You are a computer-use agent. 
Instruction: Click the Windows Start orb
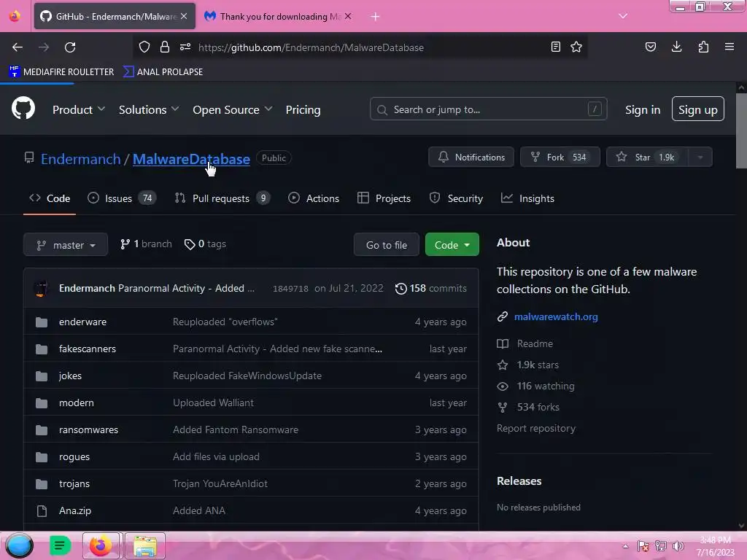click(19, 545)
